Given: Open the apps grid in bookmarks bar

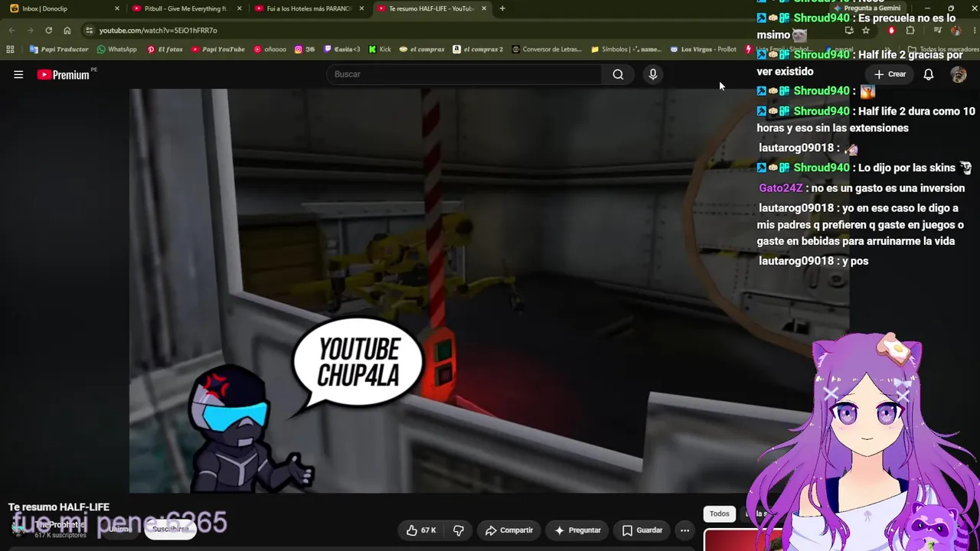Looking at the screenshot, I should pyautogui.click(x=10, y=49).
